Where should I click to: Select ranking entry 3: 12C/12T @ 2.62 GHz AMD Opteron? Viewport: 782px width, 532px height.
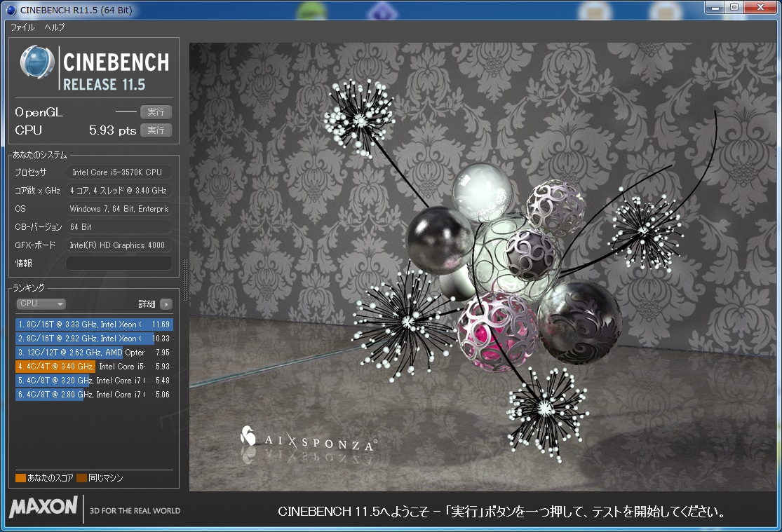[x=94, y=352]
